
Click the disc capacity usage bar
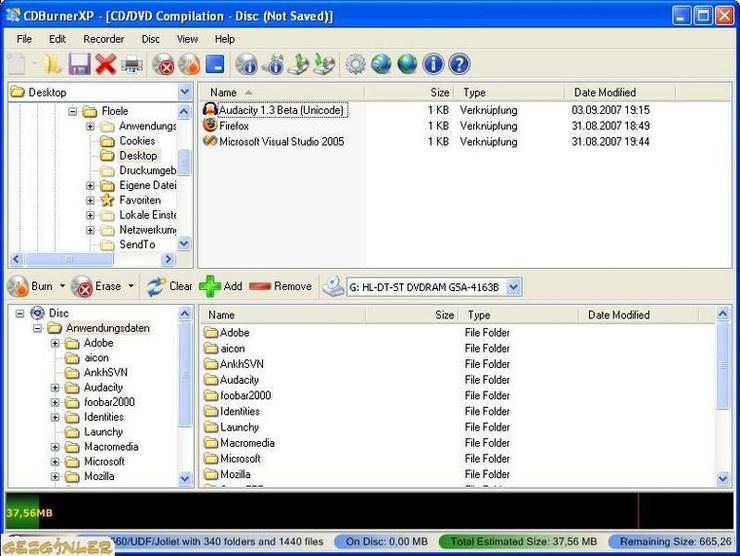pyautogui.click(x=370, y=512)
